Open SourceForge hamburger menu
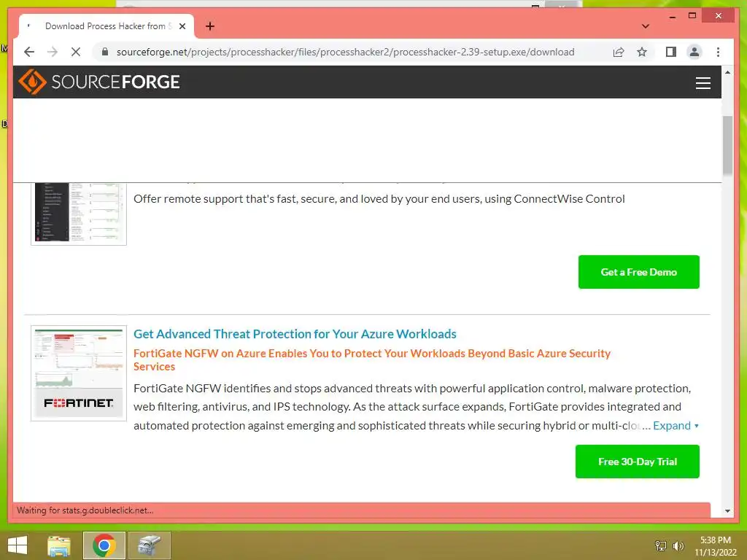Viewport: 747px width, 560px height. 703,83
